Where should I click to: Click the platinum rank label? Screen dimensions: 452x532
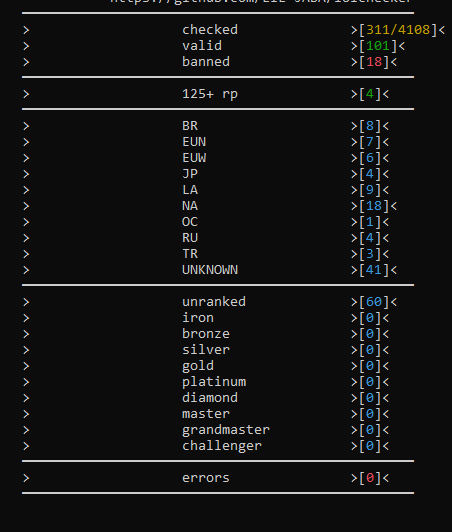pyautogui.click(x=214, y=382)
